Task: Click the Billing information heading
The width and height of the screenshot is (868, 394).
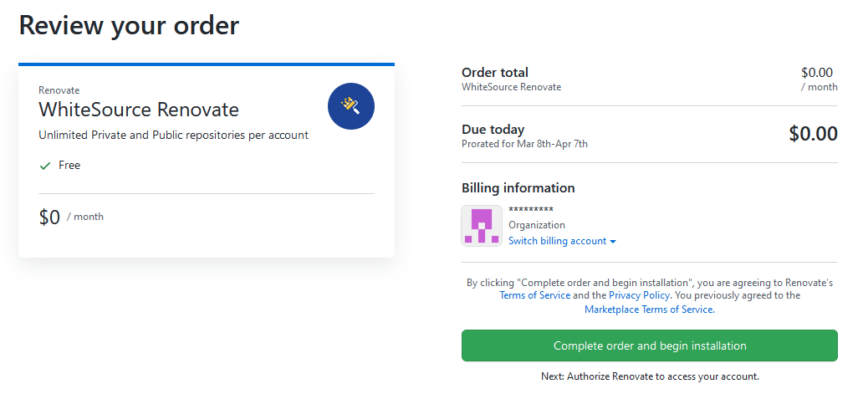Action: [518, 188]
